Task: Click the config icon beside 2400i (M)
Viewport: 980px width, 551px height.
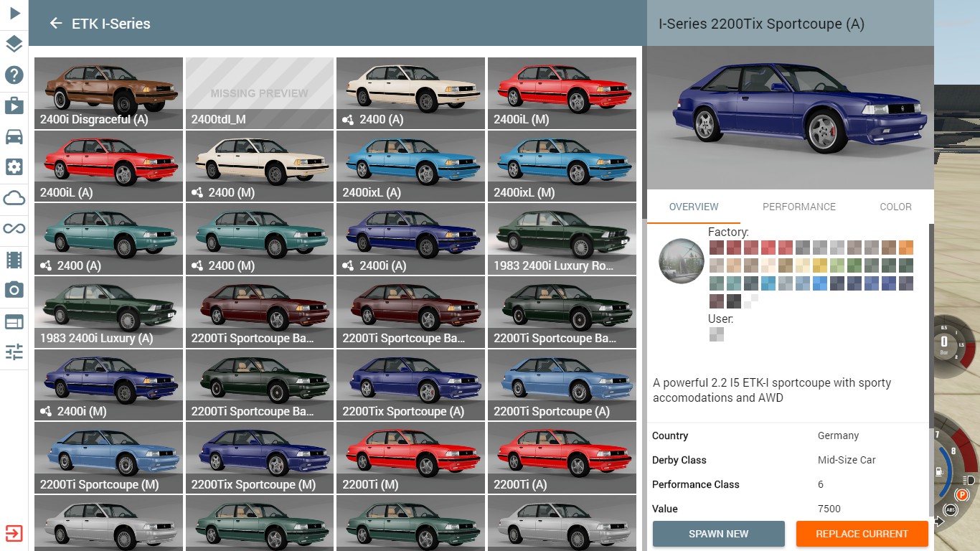Action: 46,411
